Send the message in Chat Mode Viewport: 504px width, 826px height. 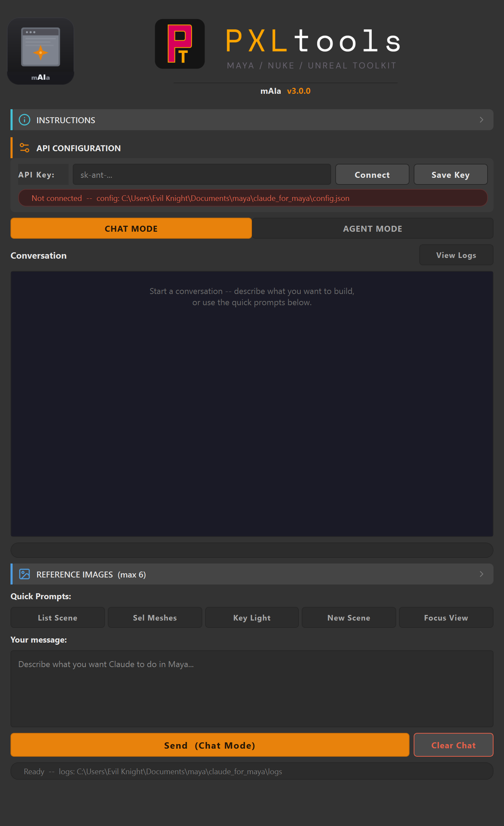click(210, 745)
